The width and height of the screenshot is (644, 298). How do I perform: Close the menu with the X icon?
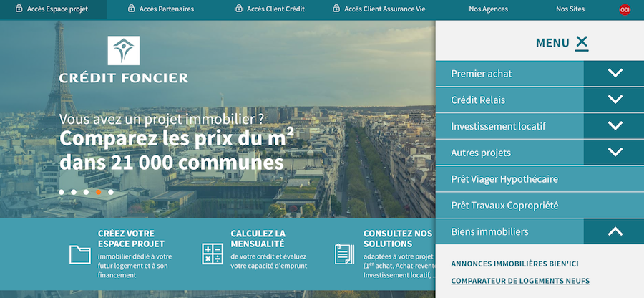pyautogui.click(x=582, y=43)
